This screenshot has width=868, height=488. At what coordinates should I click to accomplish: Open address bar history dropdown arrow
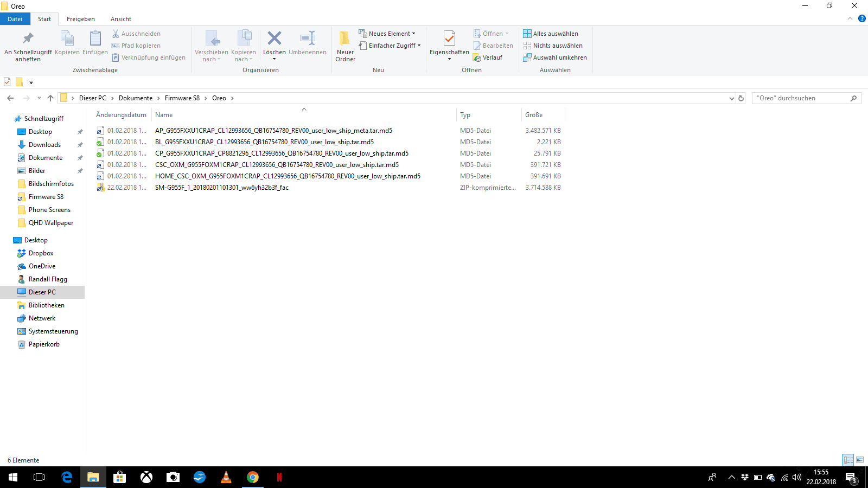pyautogui.click(x=731, y=98)
